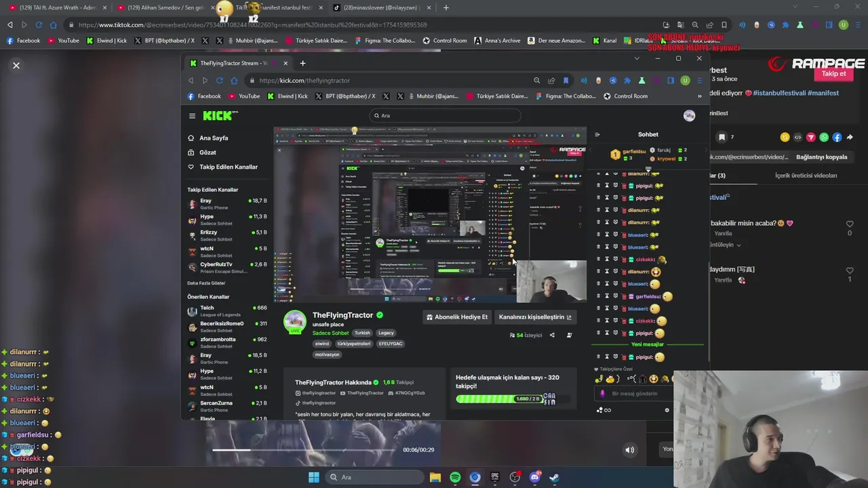The image size is (868, 488).
Task: Open SercanZurna recommended channel
Action: (227, 406)
